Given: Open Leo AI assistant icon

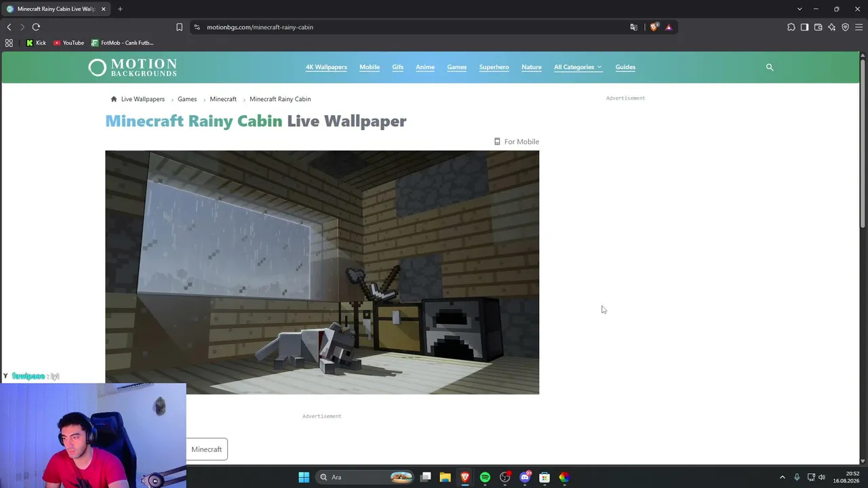Looking at the screenshot, I should (x=832, y=27).
